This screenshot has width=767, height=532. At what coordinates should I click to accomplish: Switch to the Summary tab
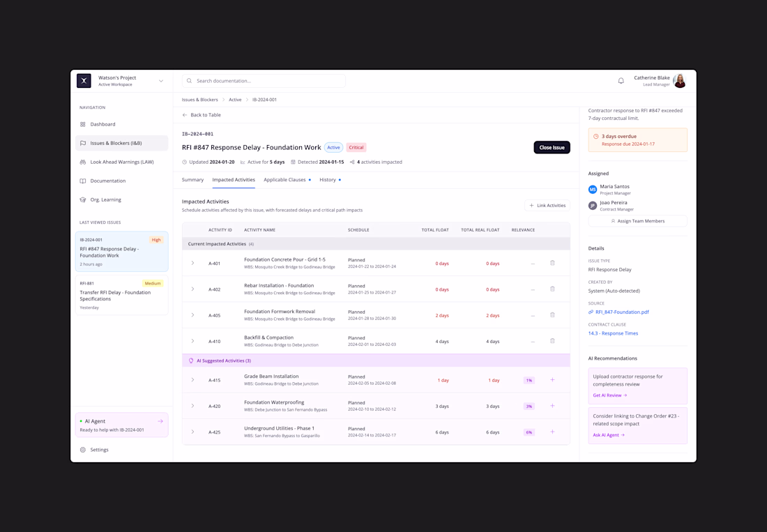point(192,180)
